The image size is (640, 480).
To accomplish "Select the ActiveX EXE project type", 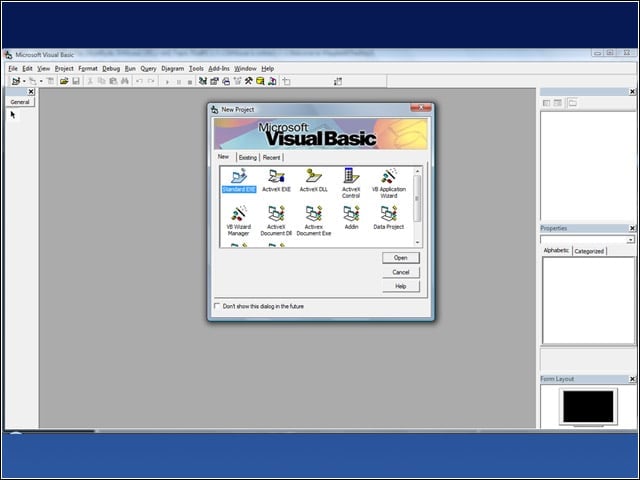I will click(x=276, y=180).
